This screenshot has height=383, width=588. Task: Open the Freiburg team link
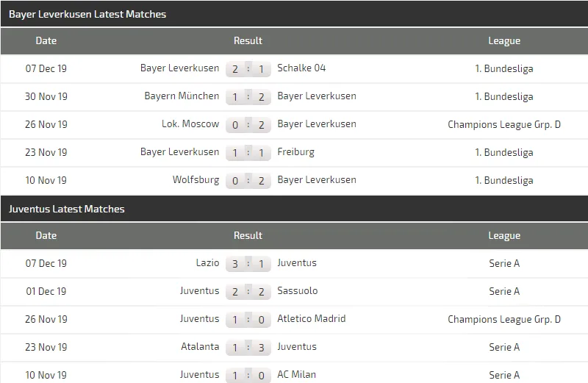click(x=295, y=151)
